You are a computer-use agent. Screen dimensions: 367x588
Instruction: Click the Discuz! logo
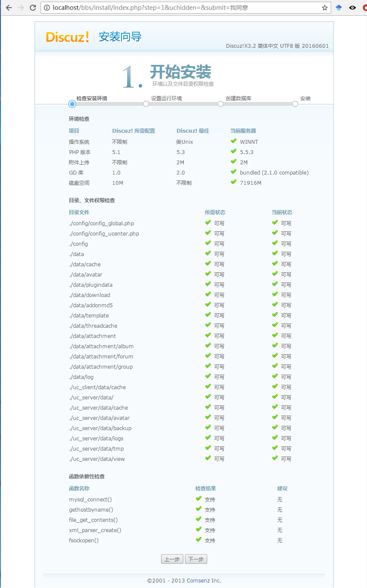pyautogui.click(x=67, y=37)
